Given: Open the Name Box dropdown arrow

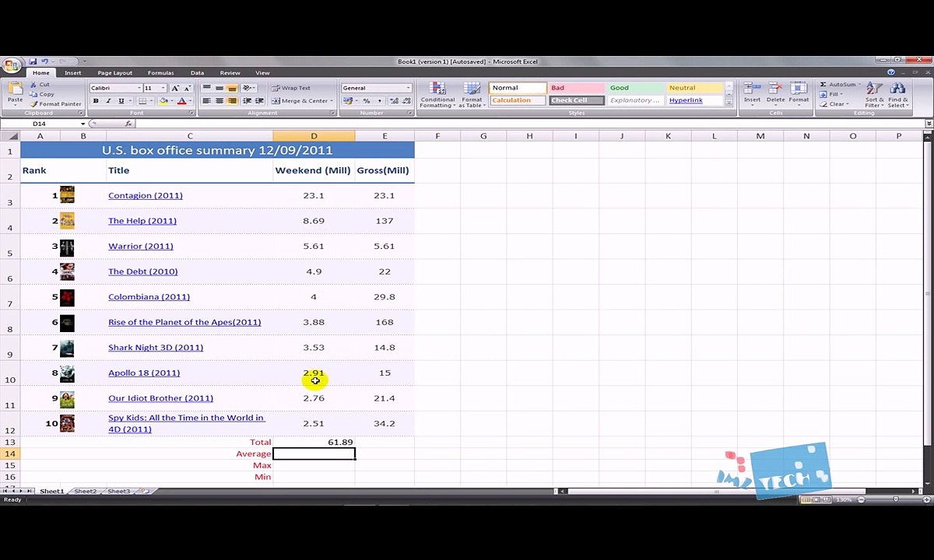Looking at the screenshot, I should (82, 124).
